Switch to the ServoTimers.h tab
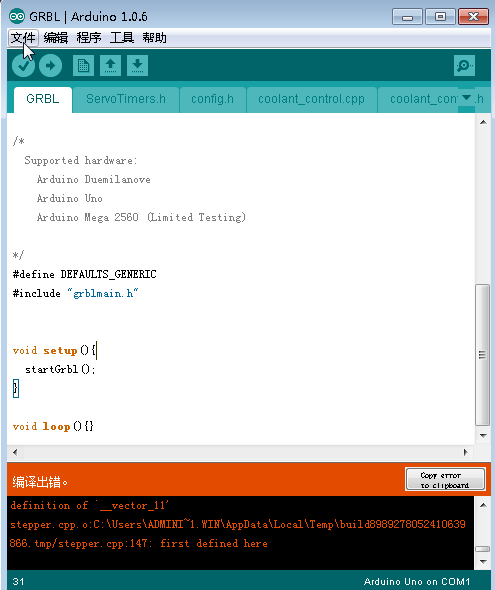This screenshot has height=590, width=495. [x=126, y=99]
